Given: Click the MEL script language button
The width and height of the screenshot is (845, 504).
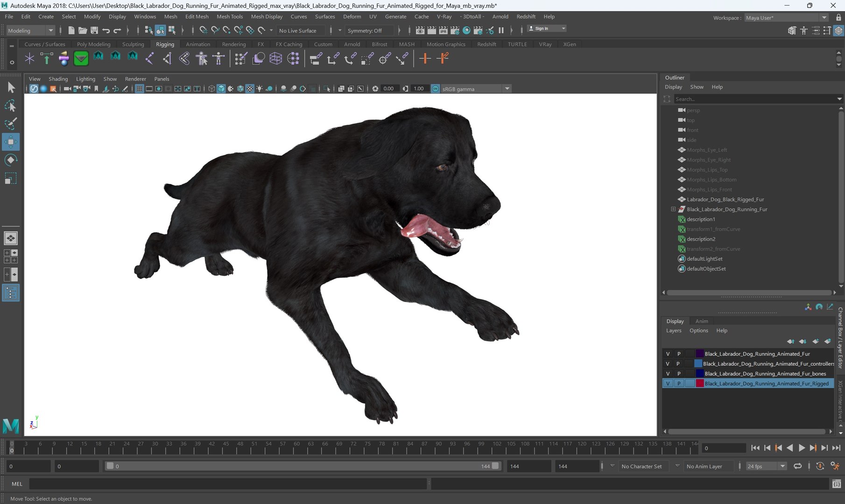Looking at the screenshot, I should tap(17, 484).
